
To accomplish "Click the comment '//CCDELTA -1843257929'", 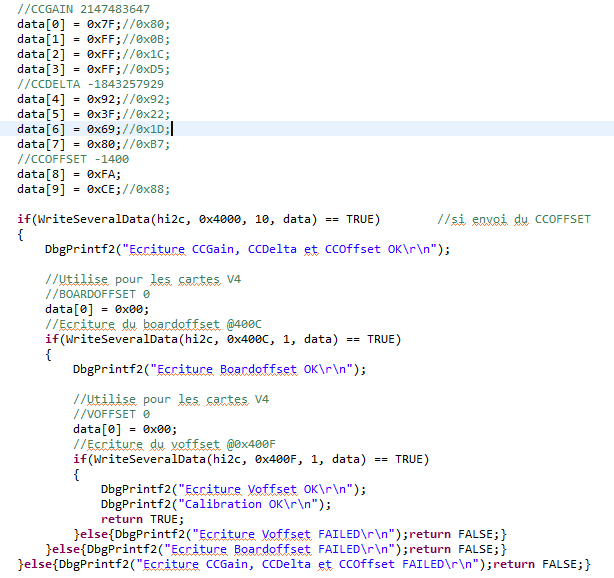I will pyautogui.click(x=90, y=84).
